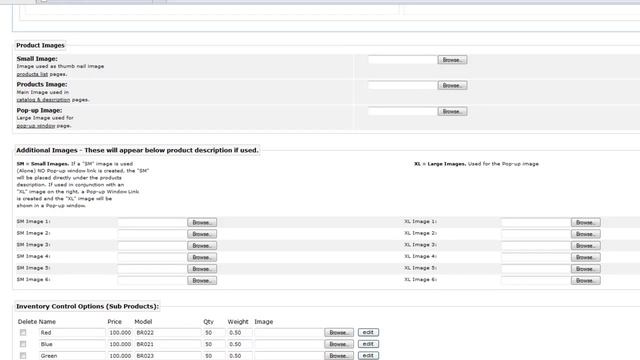Browse for SM Image 5 file
The height and width of the screenshot is (360, 640).
(x=202, y=269)
